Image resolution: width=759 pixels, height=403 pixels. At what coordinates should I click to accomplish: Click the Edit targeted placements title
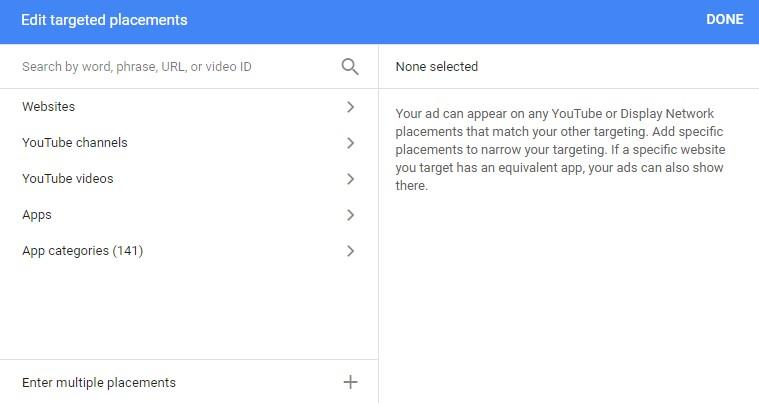tap(104, 20)
